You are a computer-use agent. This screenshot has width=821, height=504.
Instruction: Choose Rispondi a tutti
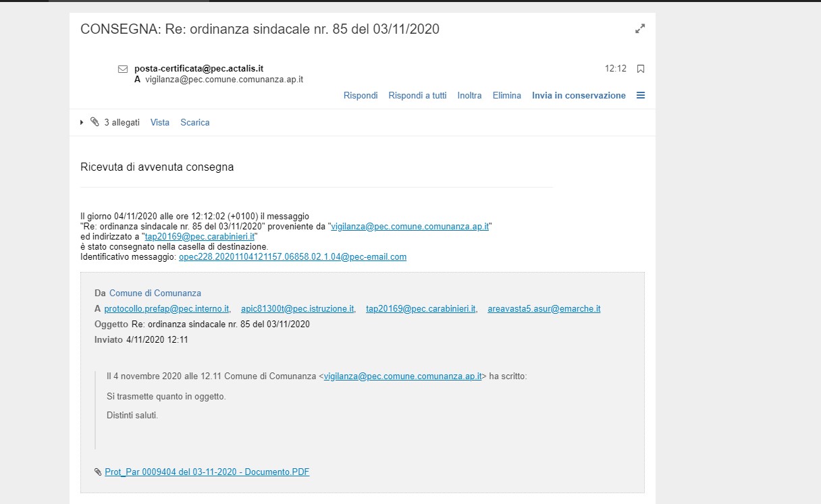(417, 96)
